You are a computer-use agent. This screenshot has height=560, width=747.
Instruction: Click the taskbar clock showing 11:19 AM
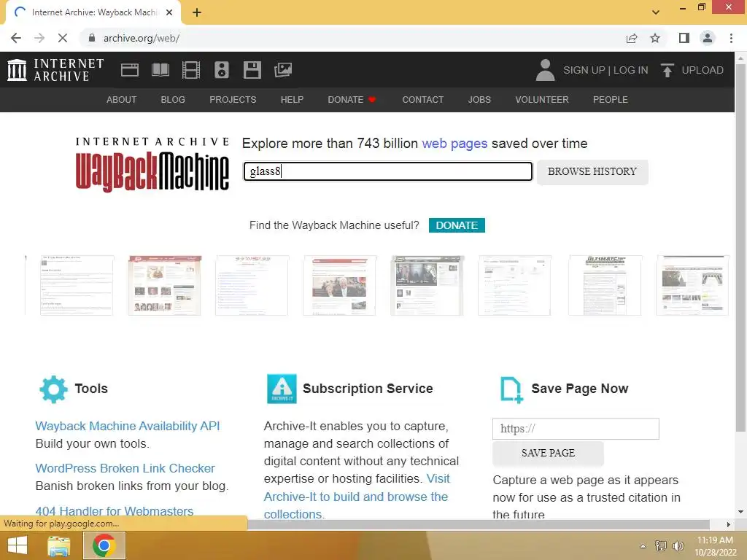715,540
